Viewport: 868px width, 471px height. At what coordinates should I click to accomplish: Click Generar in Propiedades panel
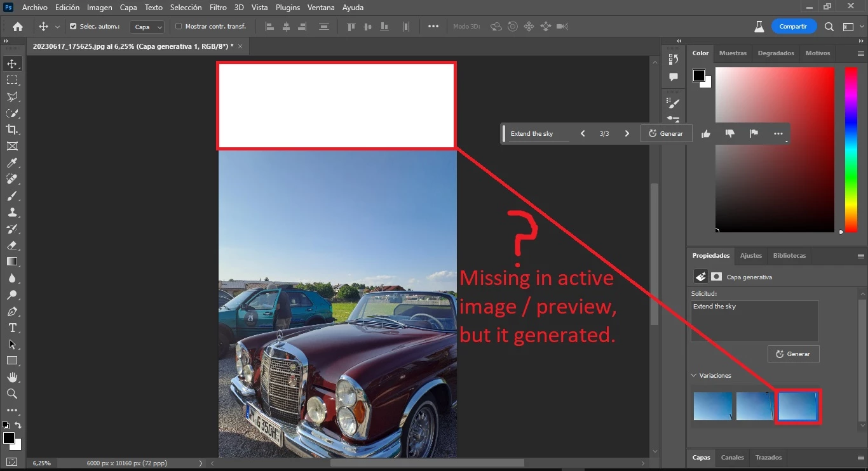point(793,354)
